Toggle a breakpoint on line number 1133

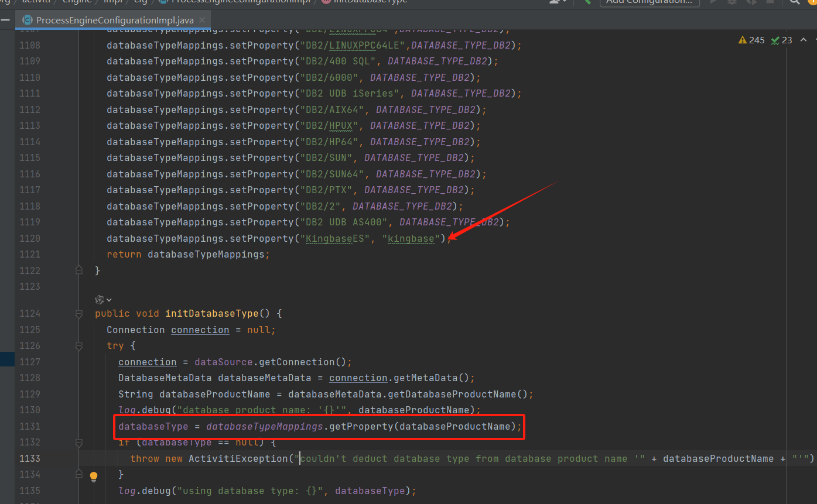pyautogui.click(x=30, y=458)
